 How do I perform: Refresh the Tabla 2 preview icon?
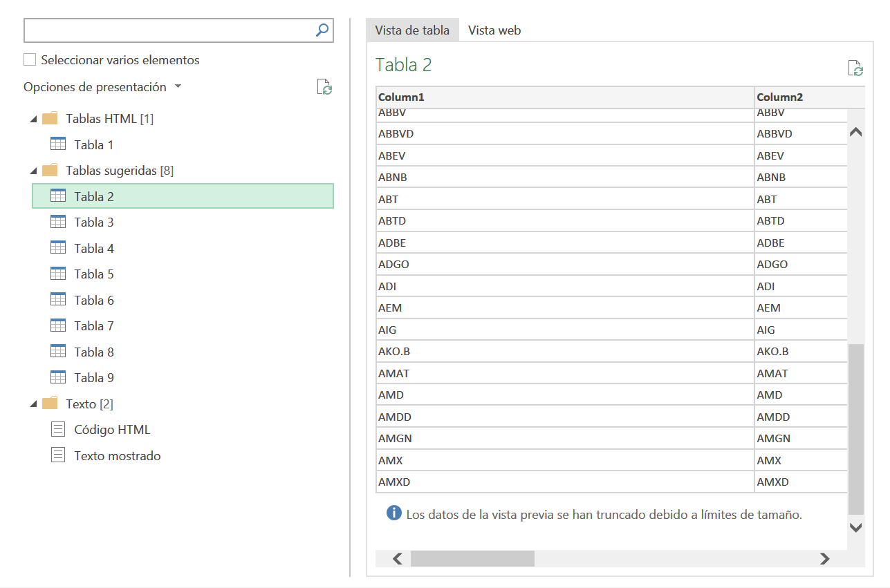tap(855, 68)
